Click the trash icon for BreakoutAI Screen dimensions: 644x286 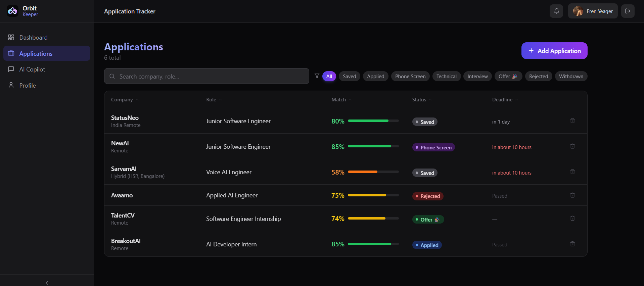tap(572, 244)
